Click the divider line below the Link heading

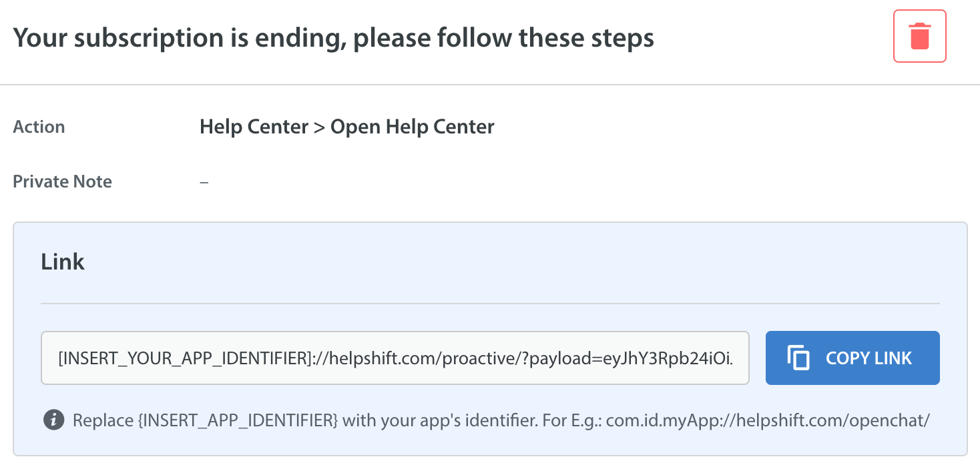point(490,304)
